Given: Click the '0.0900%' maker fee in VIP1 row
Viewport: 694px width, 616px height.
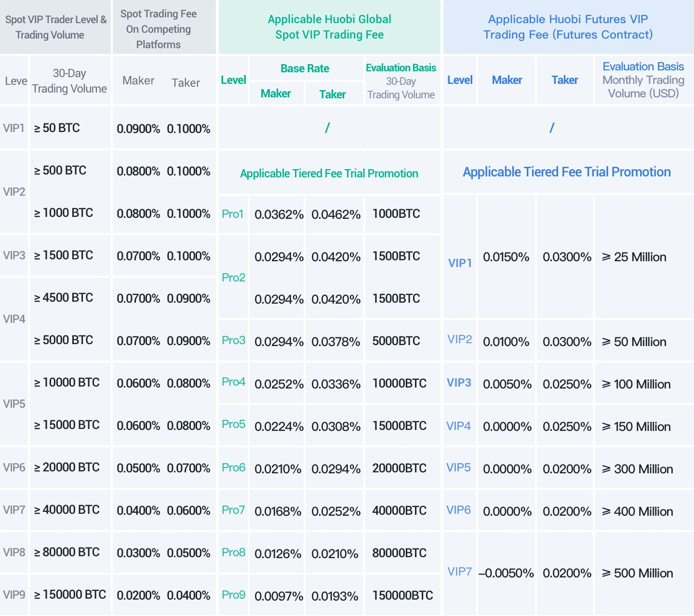Looking at the screenshot, I should (x=138, y=129).
